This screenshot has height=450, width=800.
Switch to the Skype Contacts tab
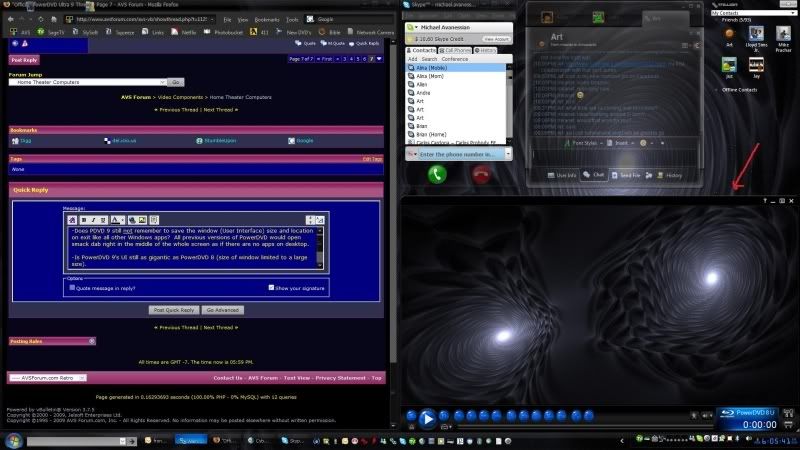click(421, 51)
